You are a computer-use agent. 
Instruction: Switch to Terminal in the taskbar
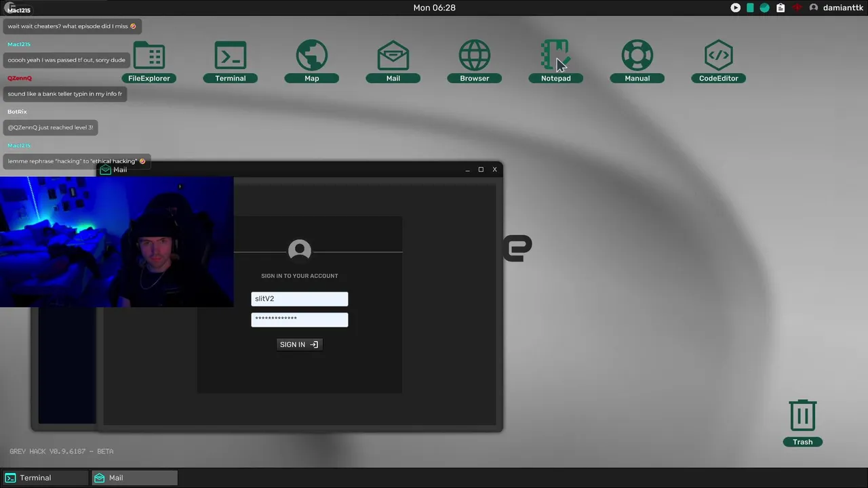(x=45, y=478)
